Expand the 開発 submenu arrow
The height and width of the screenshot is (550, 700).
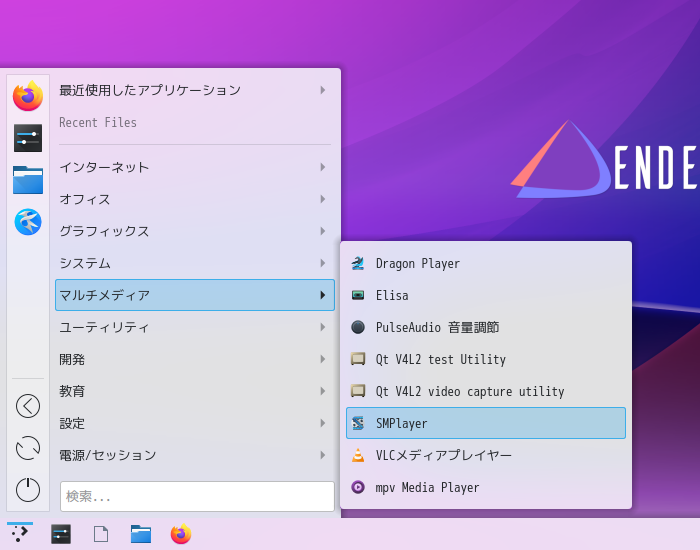pyautogui.click(x=323, y=359)
